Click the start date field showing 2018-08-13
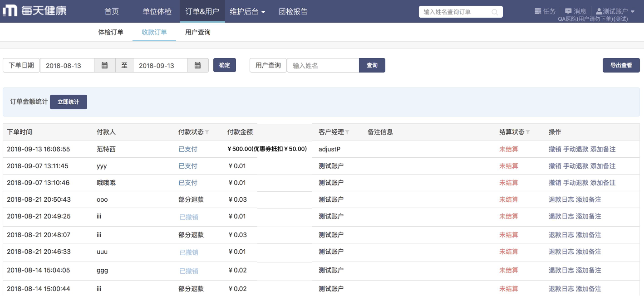 [x=67, y=65]
